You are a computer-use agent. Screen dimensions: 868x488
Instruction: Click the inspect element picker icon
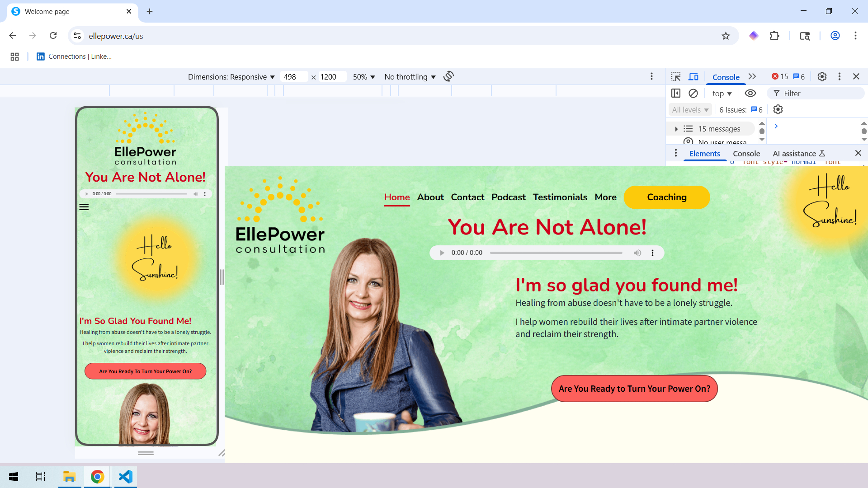pyautogui.click(x=676, y=77)
